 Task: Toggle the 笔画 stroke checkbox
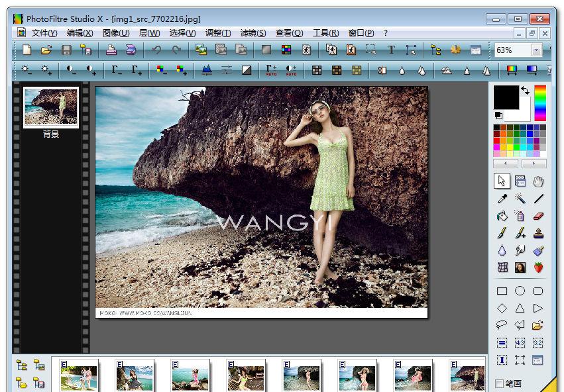[499, 384]
